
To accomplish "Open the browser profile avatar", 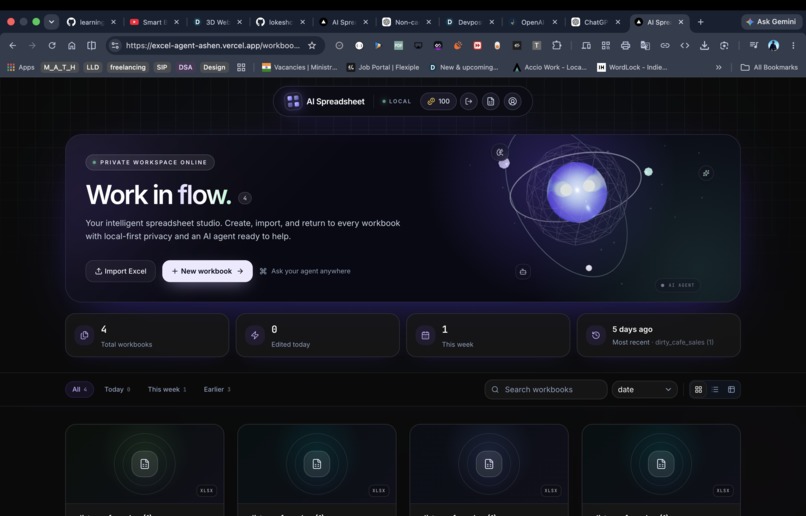I will pos(773,45).
